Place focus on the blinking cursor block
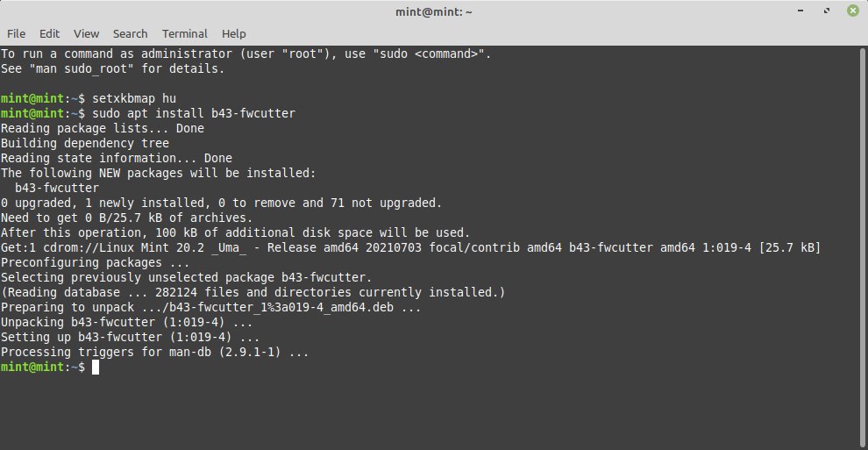Image resolution: width=868 pixels, height=450 pixels. (x=96, y=367)
